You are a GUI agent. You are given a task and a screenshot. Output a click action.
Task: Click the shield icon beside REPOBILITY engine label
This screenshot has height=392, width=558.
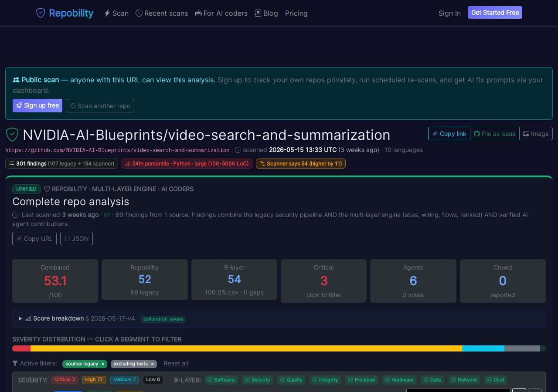pos(47,189)
